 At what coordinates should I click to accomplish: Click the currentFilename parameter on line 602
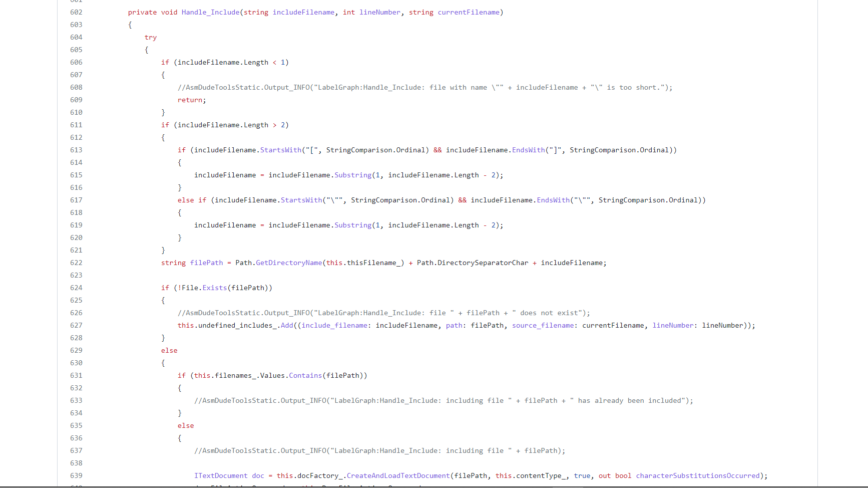coord(469,12)
